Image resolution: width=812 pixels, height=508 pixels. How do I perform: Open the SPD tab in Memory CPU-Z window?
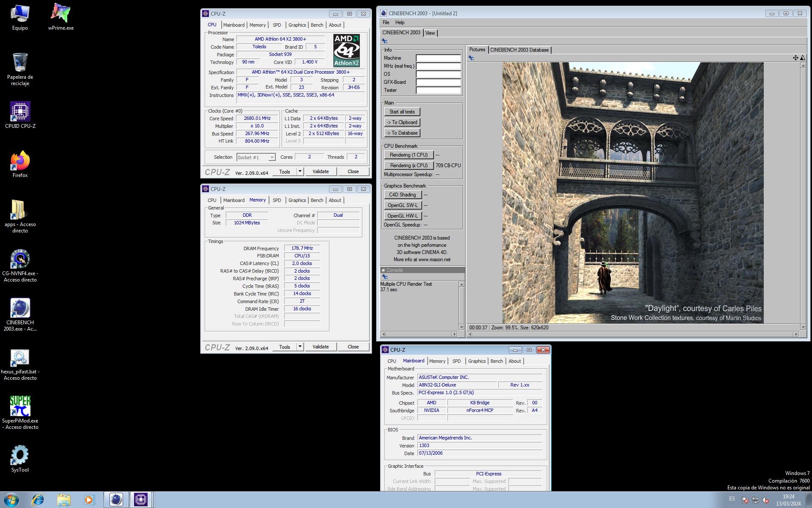(x=277, y=200)
